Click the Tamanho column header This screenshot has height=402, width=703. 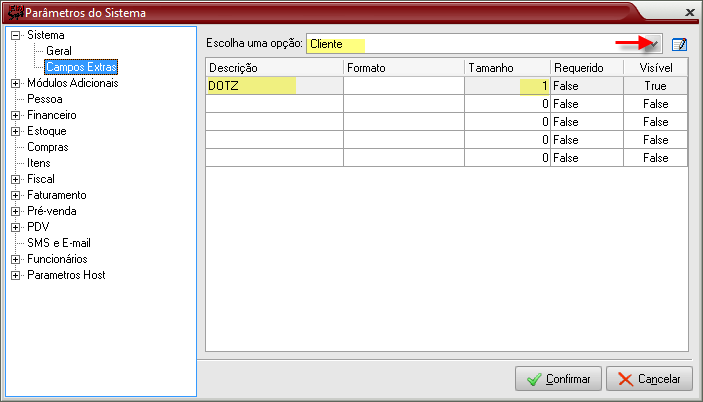pyautogui.click(x=508, y=68)
